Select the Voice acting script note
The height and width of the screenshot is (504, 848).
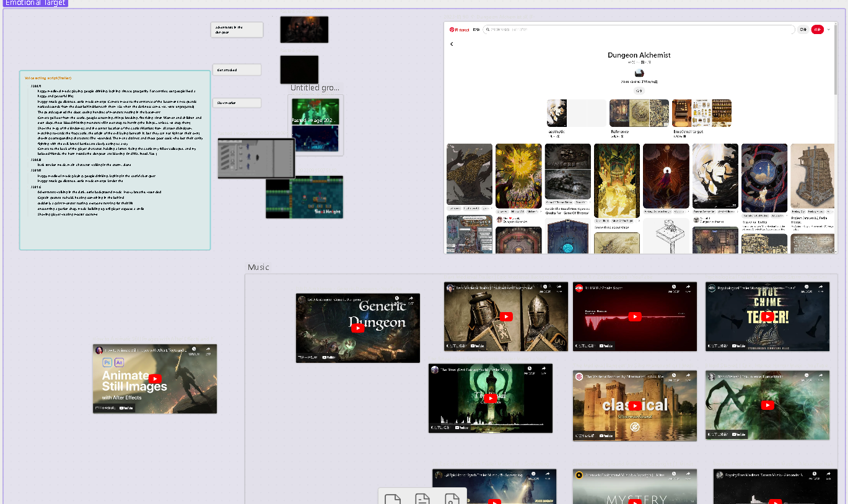[115, 160]
